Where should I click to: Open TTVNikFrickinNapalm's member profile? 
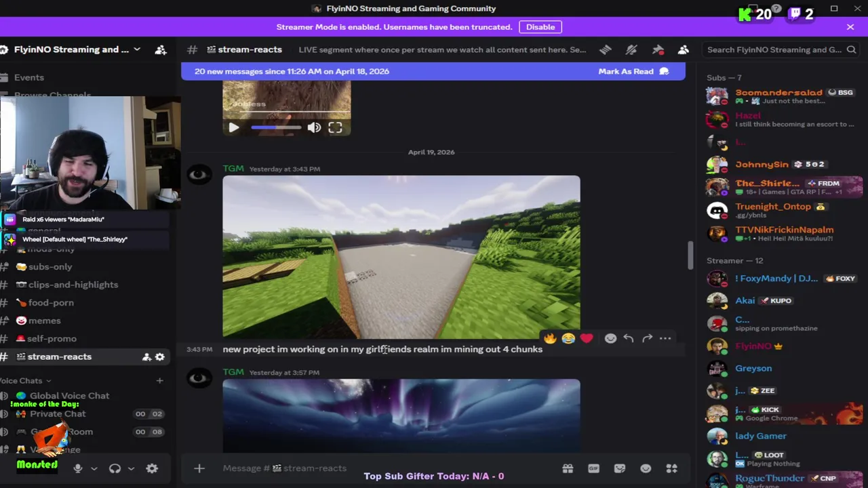[783, 233]
